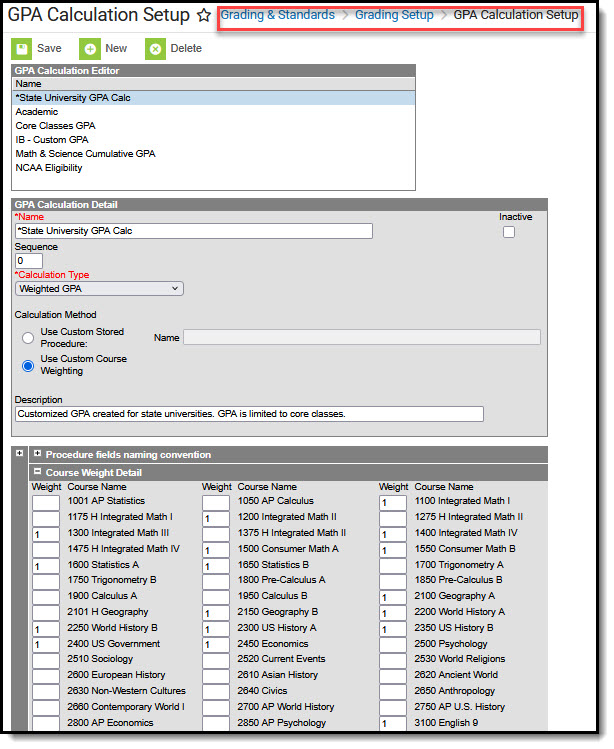Click course name 2510 Sociology
The image size is (614, 749).
pos(100,660)
